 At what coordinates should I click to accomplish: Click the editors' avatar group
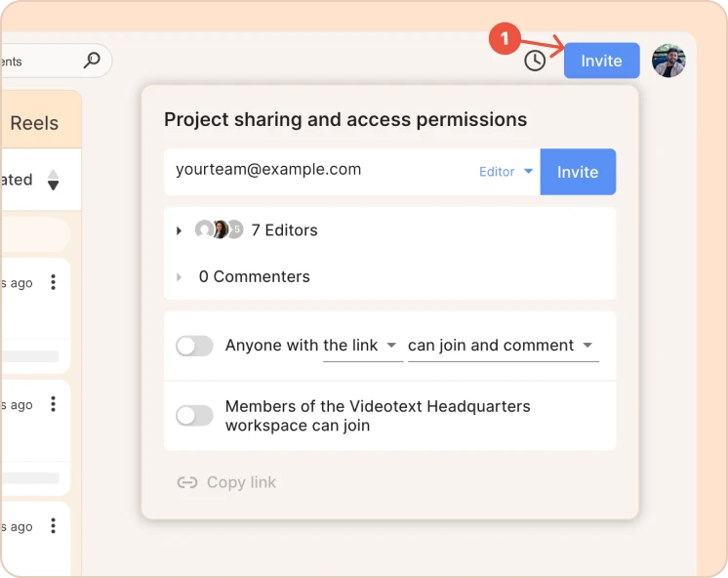(x=220, y=229)
